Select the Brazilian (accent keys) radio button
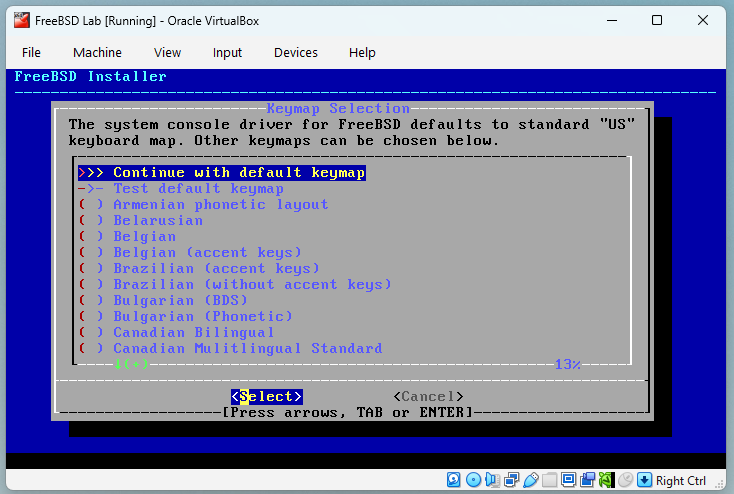734x494 pixels. (91, 268)
